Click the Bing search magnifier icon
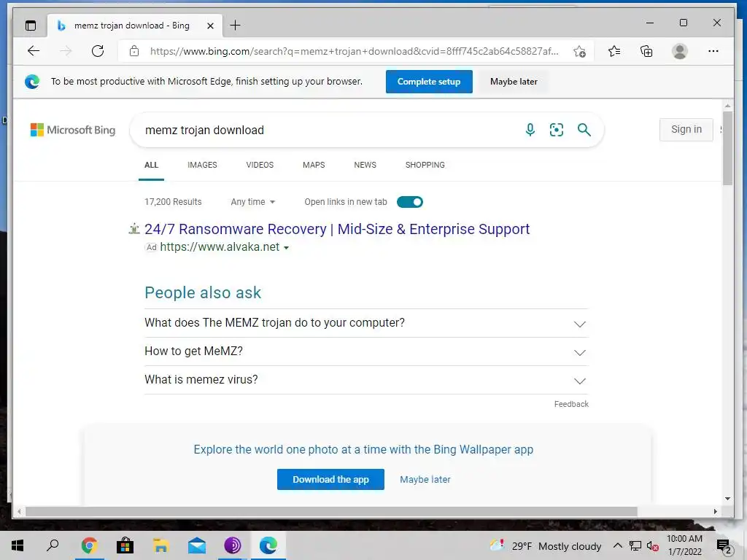 (x=584, y=130)
